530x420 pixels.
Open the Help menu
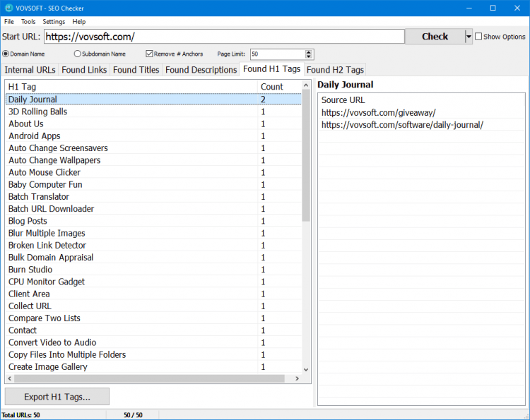tap(78, 22)
